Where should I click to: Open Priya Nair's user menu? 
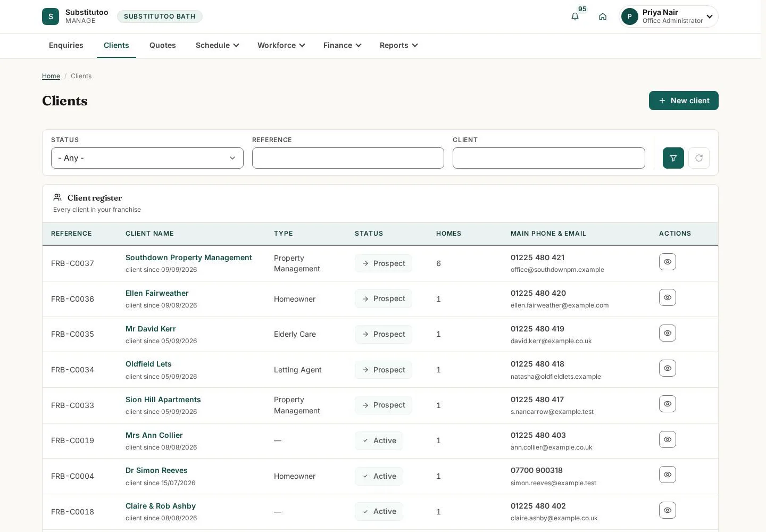(669, 16)
